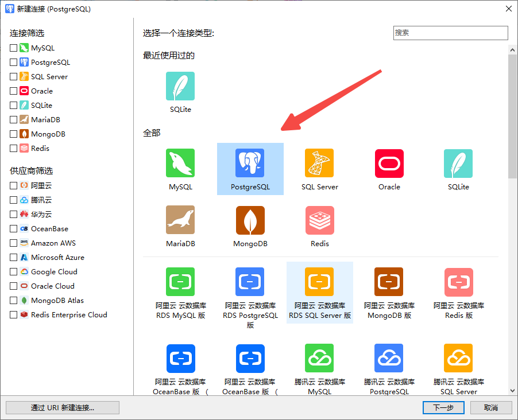
Task: Check Redis Enterprise Cloud vendor filter
Action: (x=14, y=314)
